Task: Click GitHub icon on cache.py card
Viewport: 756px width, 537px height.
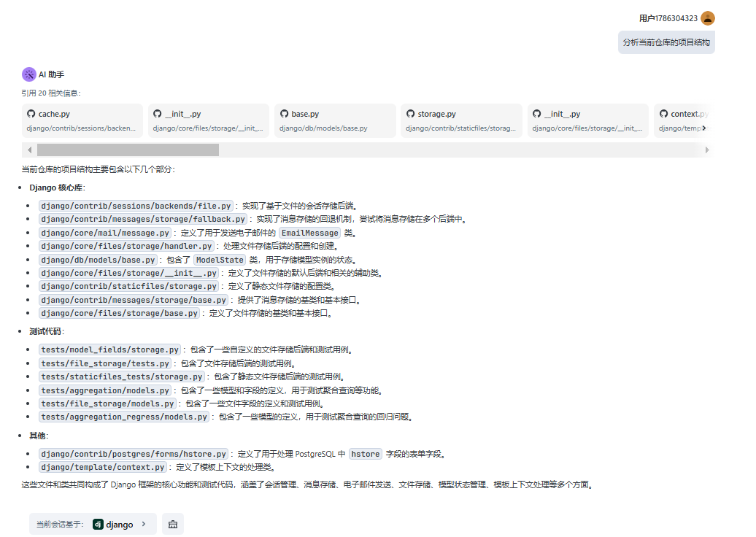Action: [x=31, y=114]
